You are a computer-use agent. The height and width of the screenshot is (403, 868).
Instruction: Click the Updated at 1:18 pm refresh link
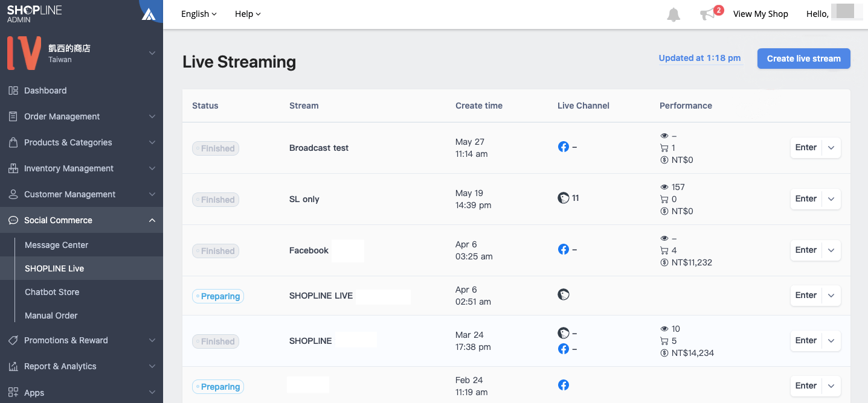coord(699,58)
